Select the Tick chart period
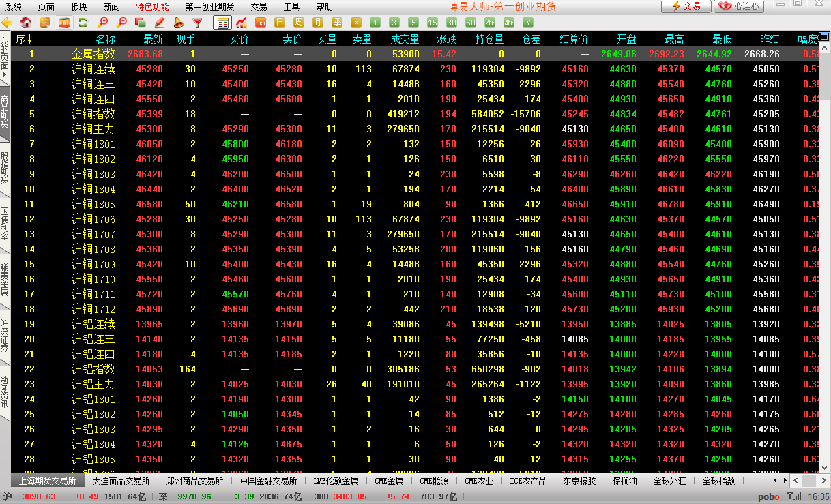This screenshot has height=504, width=831. point(261,23)
